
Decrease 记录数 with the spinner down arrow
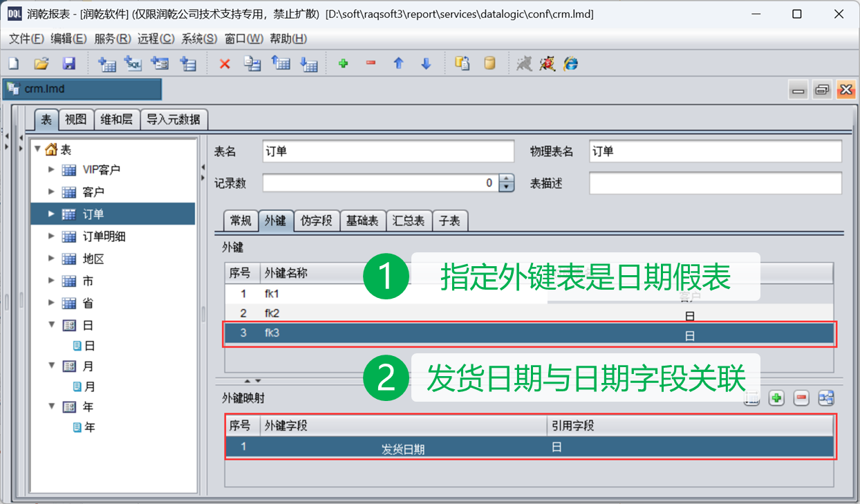pyautogui.click(x=507, y=188)
